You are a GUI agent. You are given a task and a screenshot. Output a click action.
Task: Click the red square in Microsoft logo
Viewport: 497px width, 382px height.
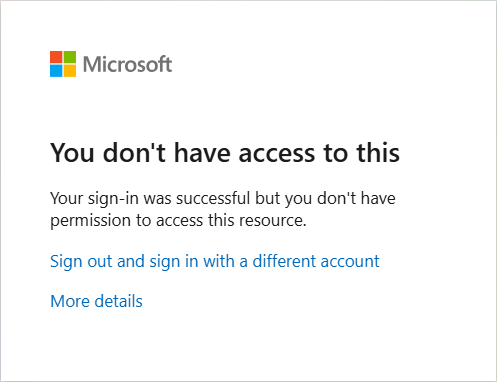[x=56, y=57]
